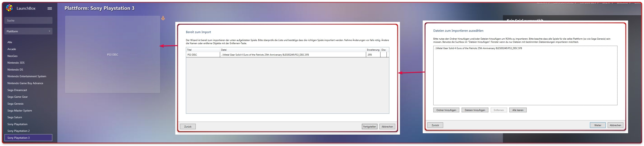Click the orange badge icon above PS3 DISC tile
Viewport: 644px width, 146px height.
click(x=163, y=18)
